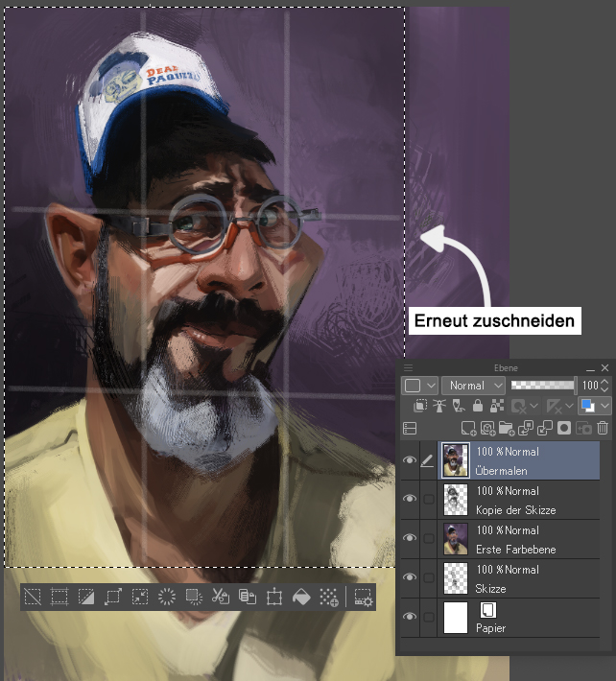Invert the selected area via launcher
Viewport: 616px width, 681px height.
[x=86, y=597]
